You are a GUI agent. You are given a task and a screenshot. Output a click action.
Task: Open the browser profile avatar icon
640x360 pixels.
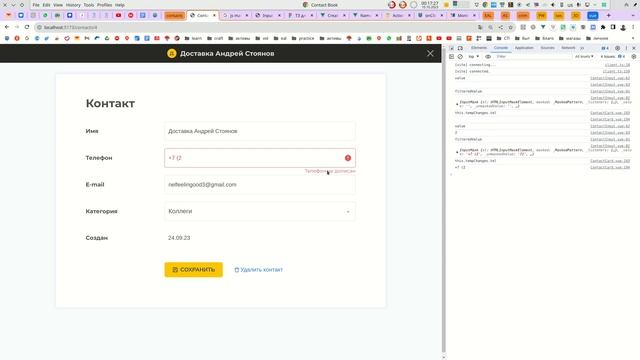(x=623, y=27)
